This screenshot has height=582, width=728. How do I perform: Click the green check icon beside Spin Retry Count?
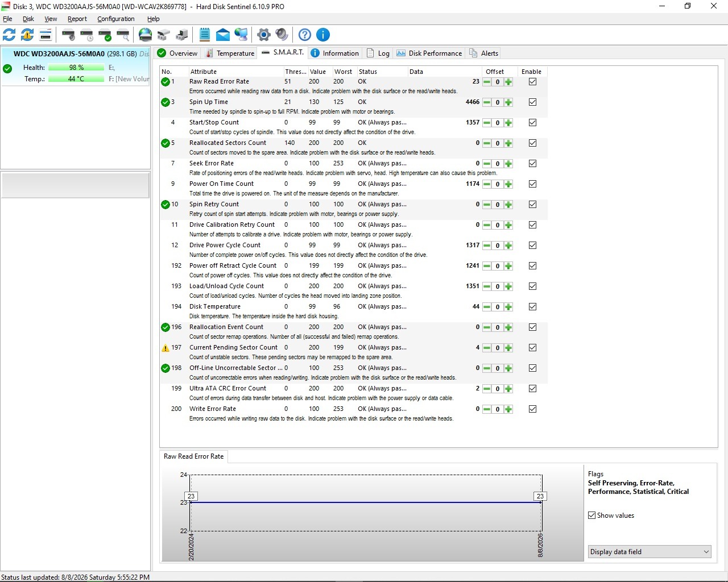(166, 205)
